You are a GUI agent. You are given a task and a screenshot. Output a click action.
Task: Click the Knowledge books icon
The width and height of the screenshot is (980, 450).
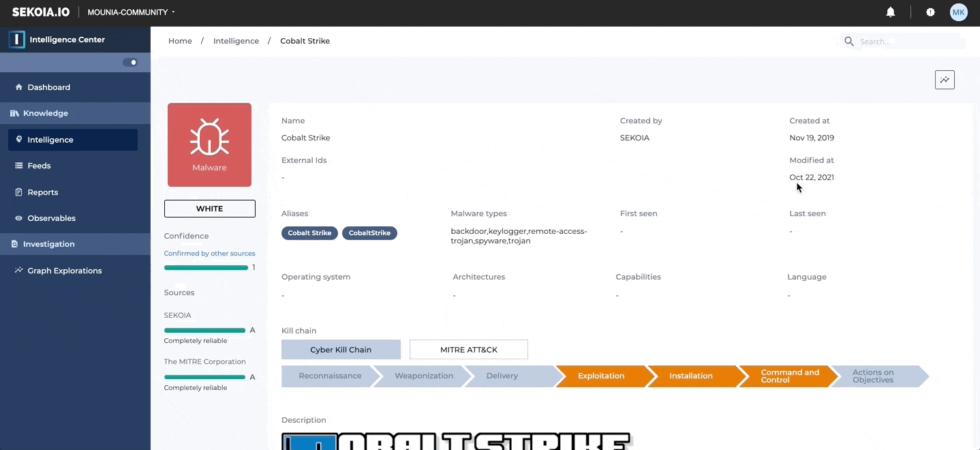coord(14,113)
